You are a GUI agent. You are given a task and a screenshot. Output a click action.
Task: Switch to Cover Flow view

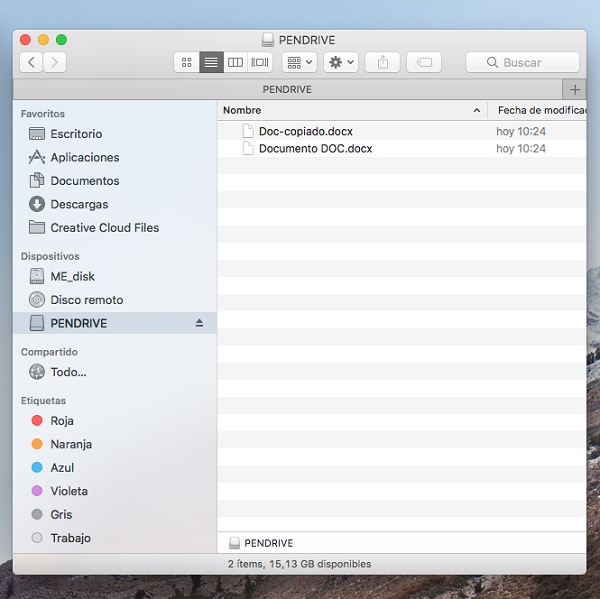260,62
